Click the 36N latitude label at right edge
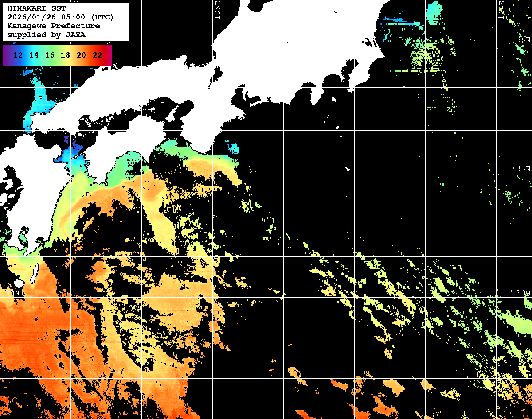 [x=524, y=40]
